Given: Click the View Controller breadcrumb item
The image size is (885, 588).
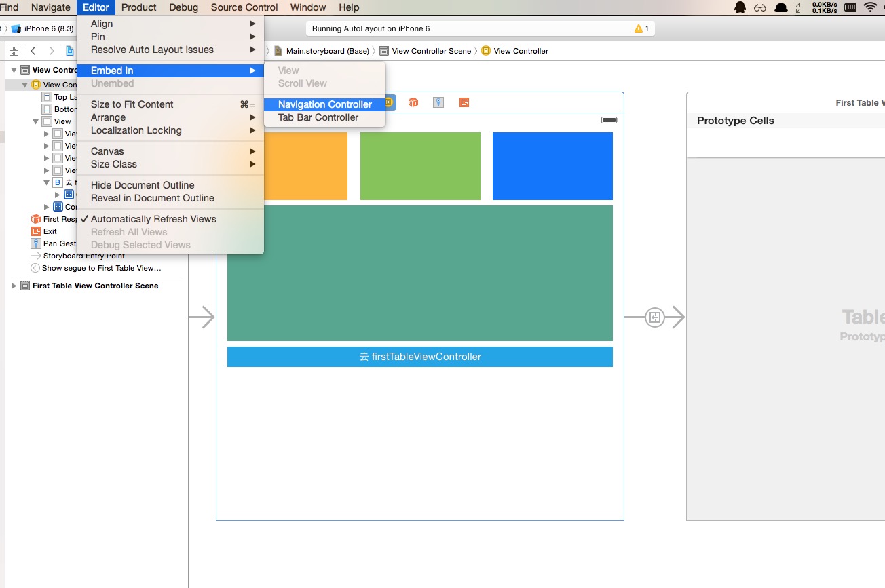Looking at the screenshot, I should (515, 51).
